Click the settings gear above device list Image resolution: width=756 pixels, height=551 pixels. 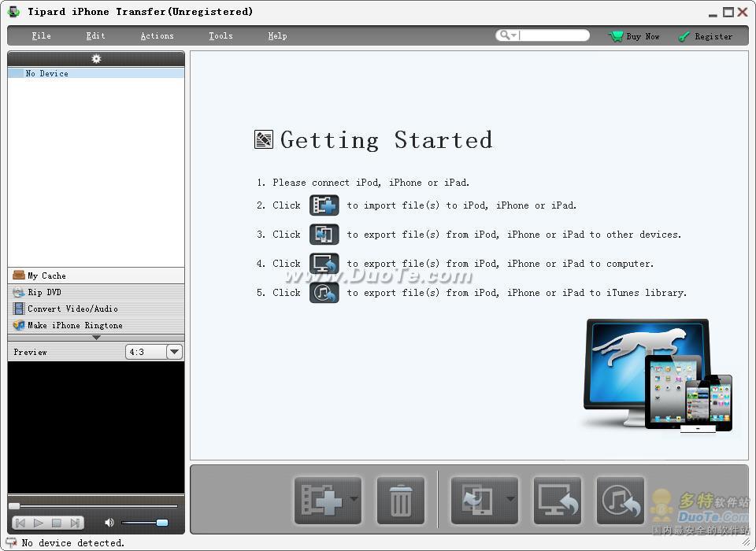coord(96,59)
